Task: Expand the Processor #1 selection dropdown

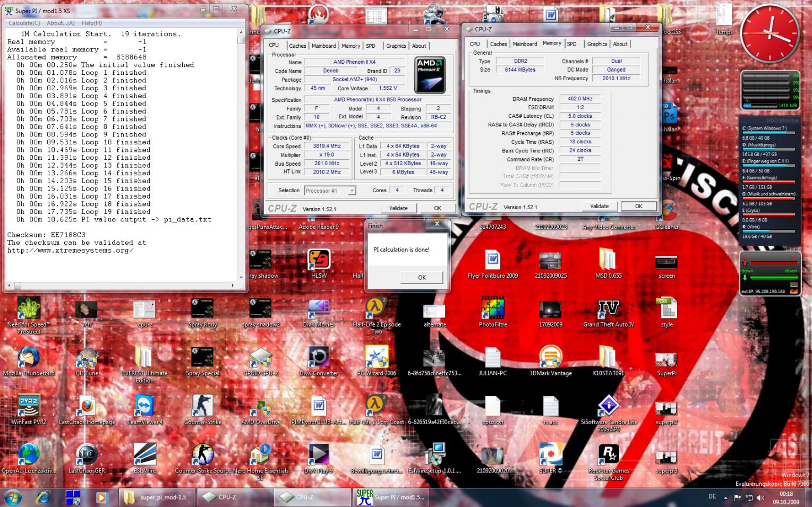Action: [352, 191]
